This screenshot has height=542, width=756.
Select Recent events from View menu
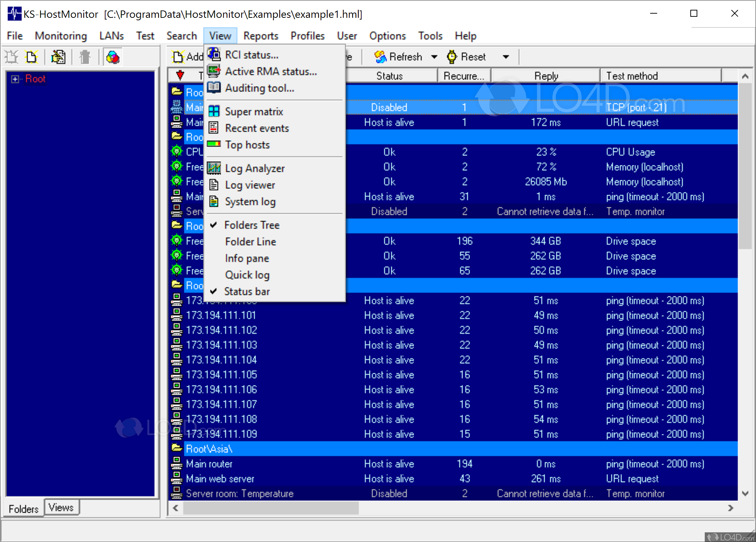coord(257,128)
